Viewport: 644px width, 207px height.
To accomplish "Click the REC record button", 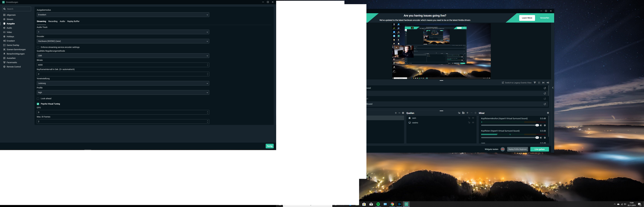I will 503,149.
